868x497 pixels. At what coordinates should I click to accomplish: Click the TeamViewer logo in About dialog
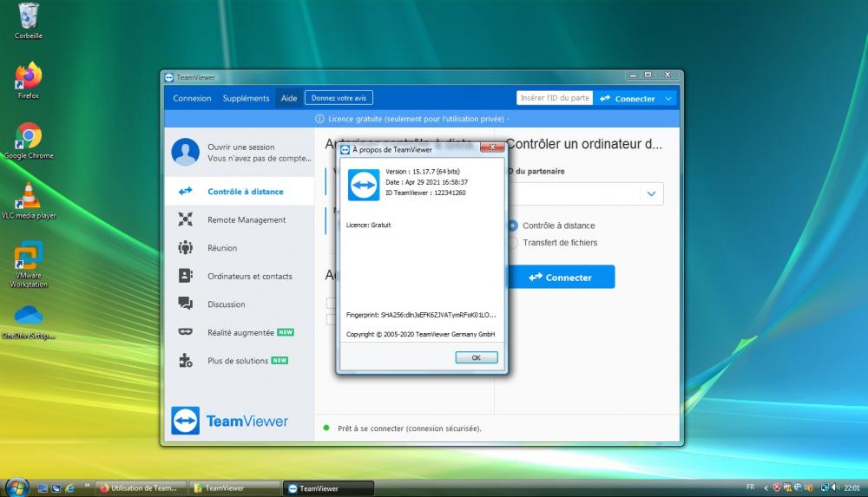(364, 185)
